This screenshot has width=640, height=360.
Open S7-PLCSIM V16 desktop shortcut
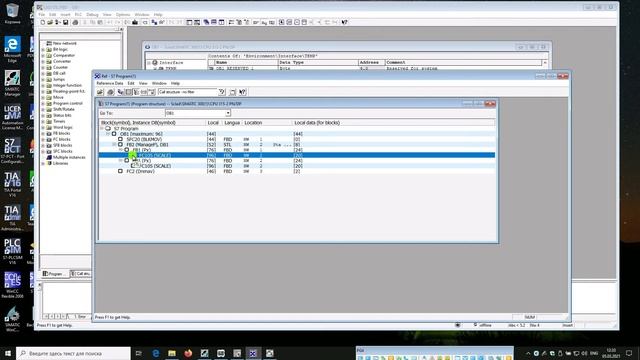coord(12,251)
